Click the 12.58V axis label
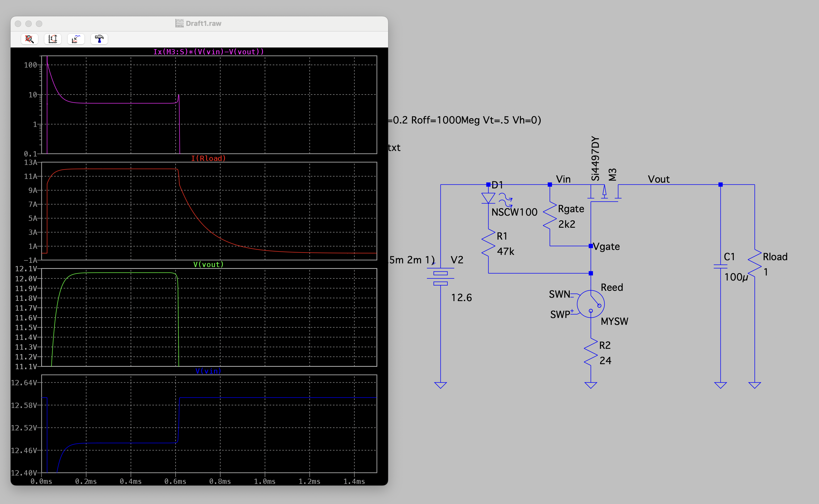819x504 pixels. click(x=24, y=405)
